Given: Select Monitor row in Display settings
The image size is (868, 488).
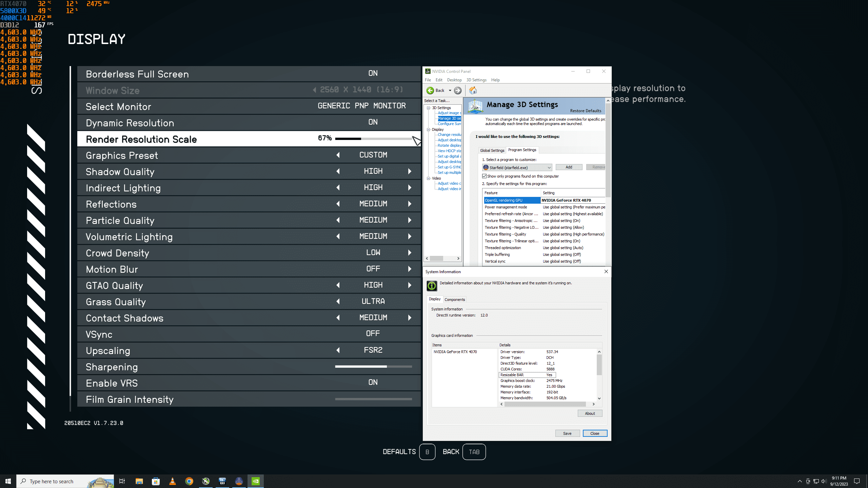Looking at the screenshot, I should click(x=249, y=106).
